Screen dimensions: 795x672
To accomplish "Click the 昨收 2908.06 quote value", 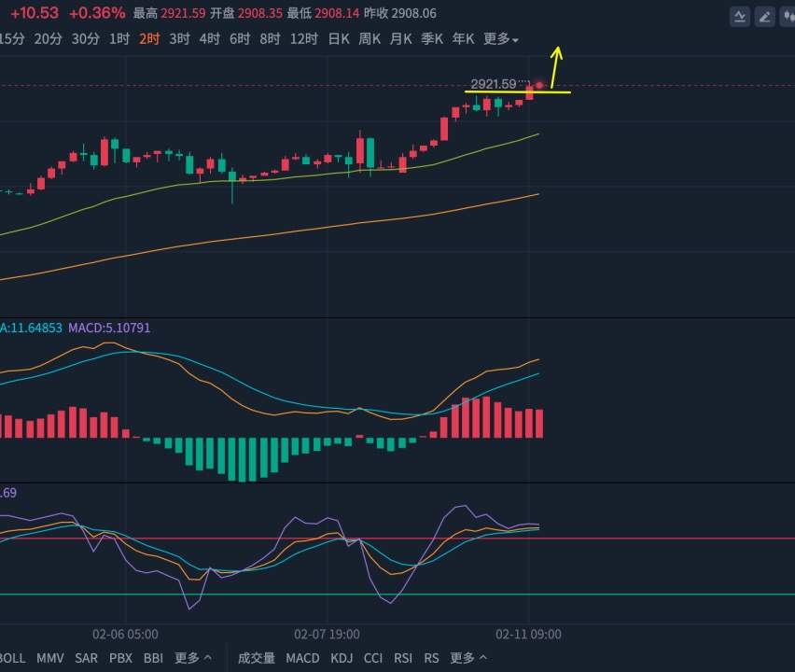I will pyautogui.click(x=400, y=13).
